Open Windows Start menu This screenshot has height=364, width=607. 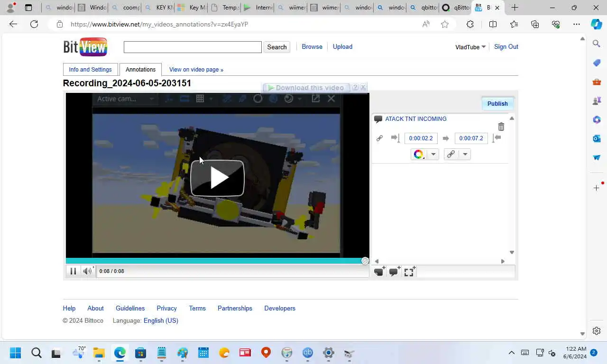15,353
